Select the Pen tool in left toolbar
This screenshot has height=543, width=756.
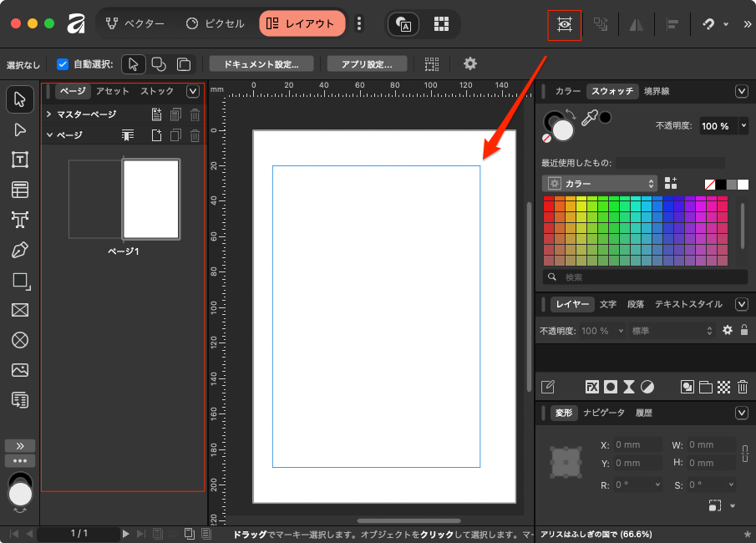20,250
